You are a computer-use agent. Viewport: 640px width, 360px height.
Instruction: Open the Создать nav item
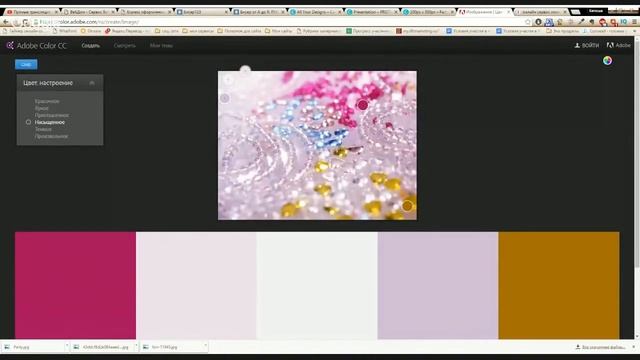(x=91, y=45)
